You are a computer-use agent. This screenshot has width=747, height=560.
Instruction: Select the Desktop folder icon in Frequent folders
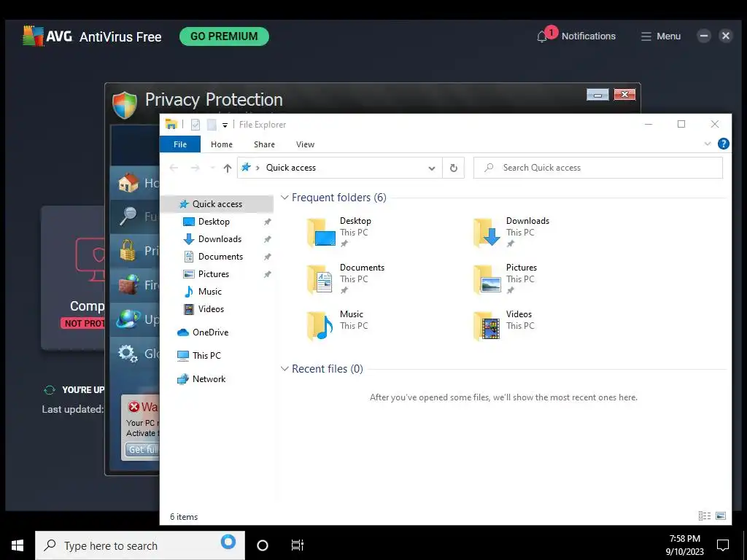[x=321, y=232]
